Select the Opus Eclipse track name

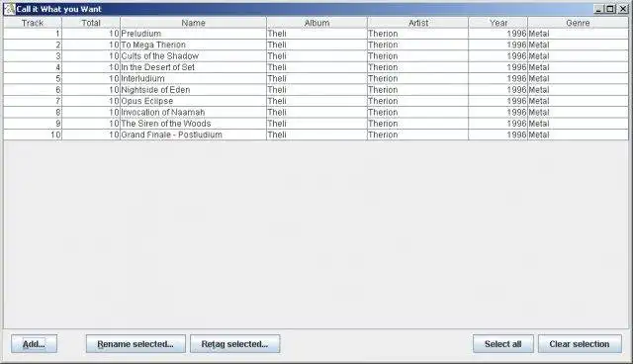pos(193,101)
